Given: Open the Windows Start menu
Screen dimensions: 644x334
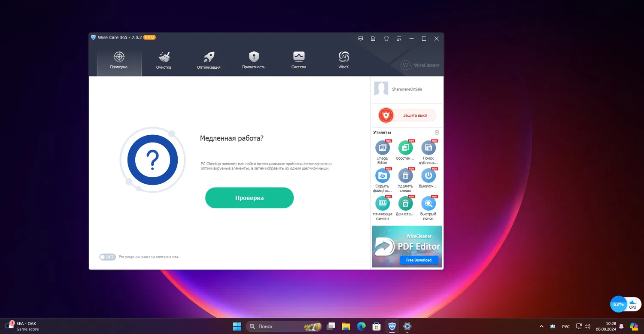Looking at the screenshot, I should click(x=237, y=326).
